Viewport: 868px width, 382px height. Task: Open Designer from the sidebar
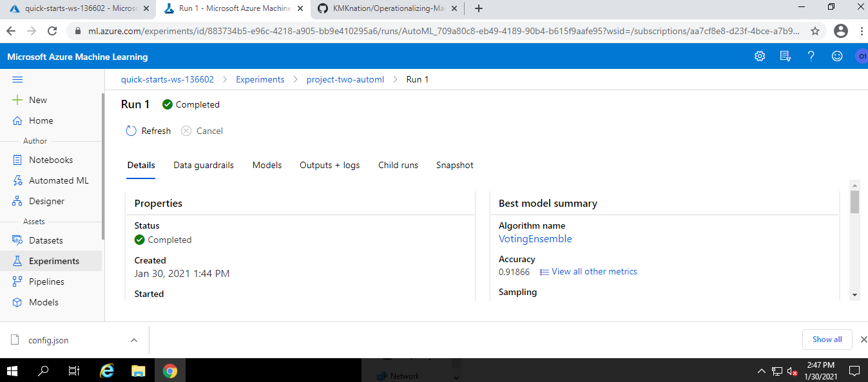tap(46, 201)
